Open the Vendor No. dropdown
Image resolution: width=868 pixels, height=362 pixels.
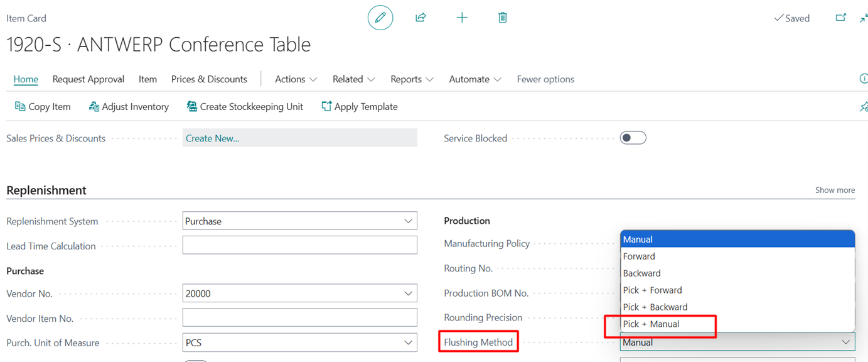[x=408, y=293]
